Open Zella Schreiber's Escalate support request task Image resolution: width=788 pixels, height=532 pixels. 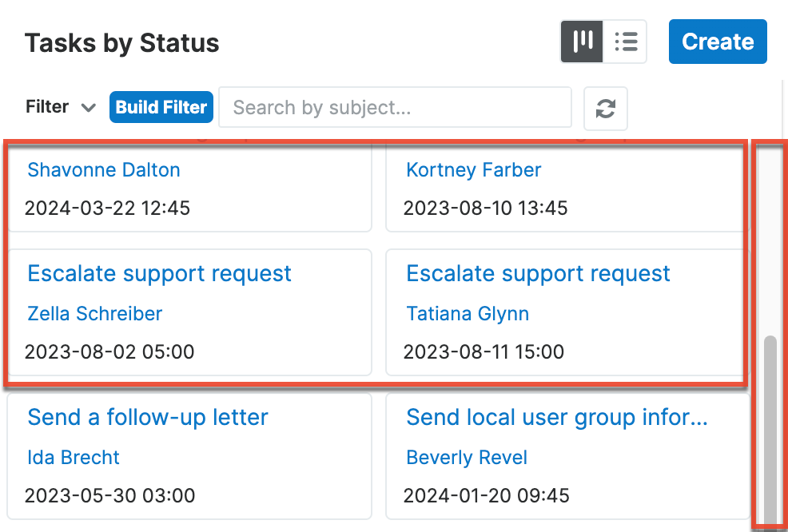click(x=159, y=274)
